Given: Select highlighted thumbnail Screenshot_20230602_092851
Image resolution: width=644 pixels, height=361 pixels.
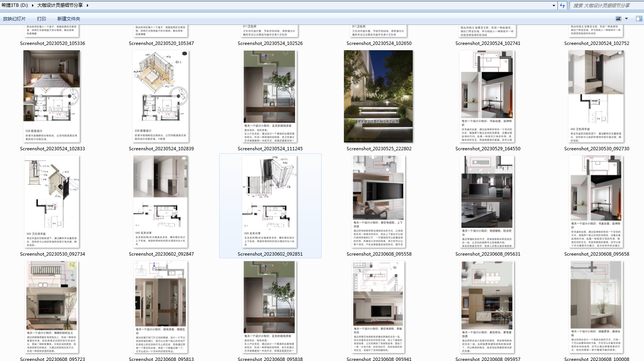Looking at the screenshot, I should point(269,202).
